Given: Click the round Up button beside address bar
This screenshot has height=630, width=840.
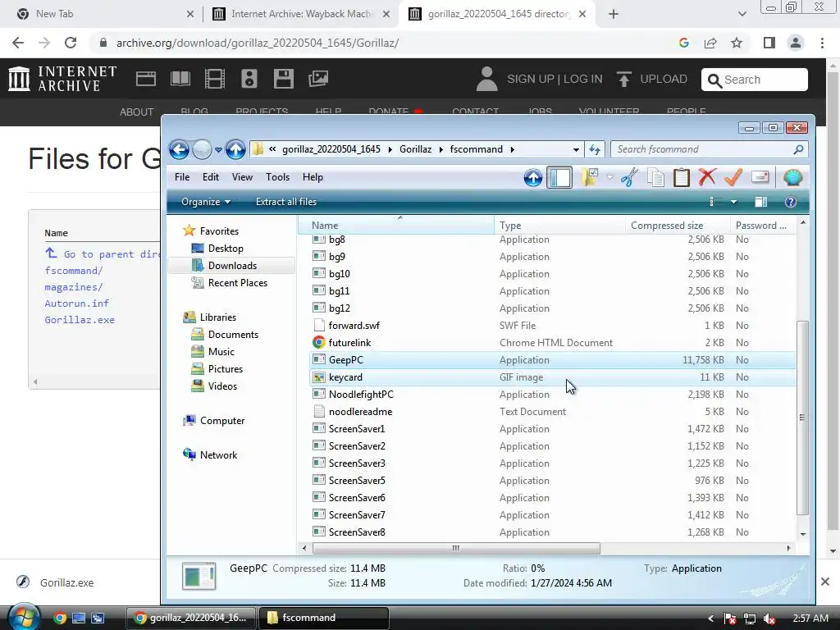Looking at the screenshot, I should coord(235,149).
